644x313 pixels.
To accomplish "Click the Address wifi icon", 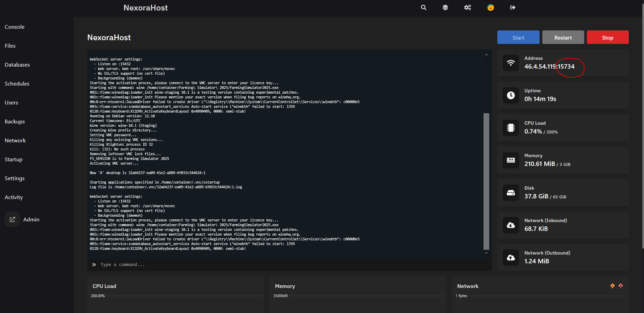I will coord(511,63).
